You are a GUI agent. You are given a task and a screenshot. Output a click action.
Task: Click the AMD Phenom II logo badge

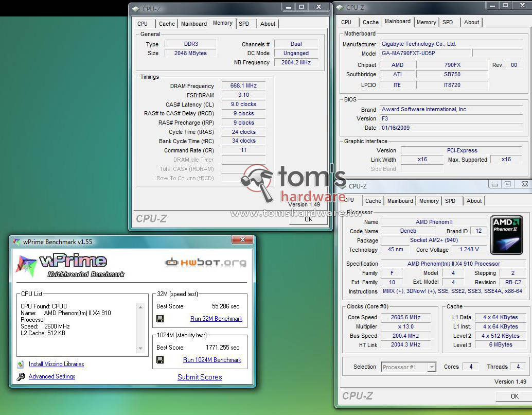point(506,235)
